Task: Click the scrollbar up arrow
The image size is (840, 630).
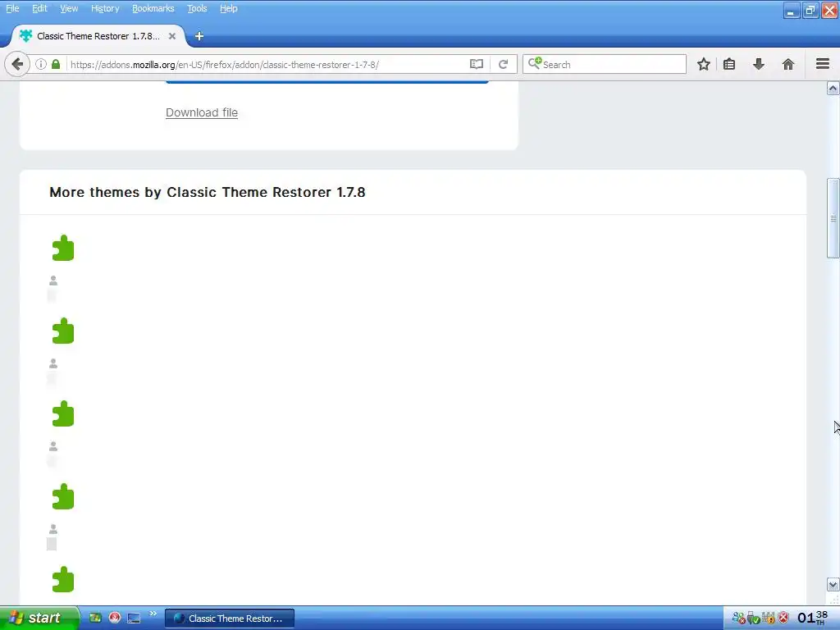Action: click(x=833, y=89)
